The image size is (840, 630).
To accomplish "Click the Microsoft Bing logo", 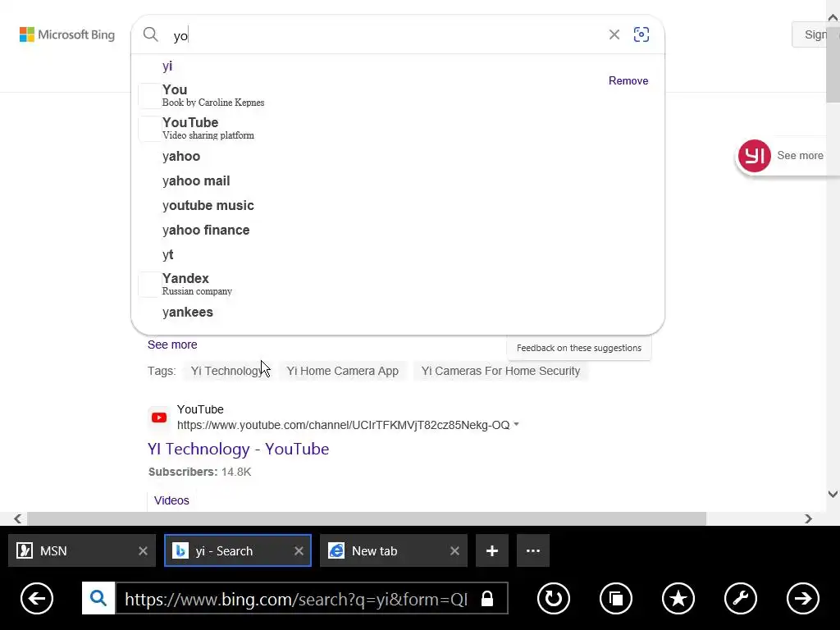I will point(67,34).
